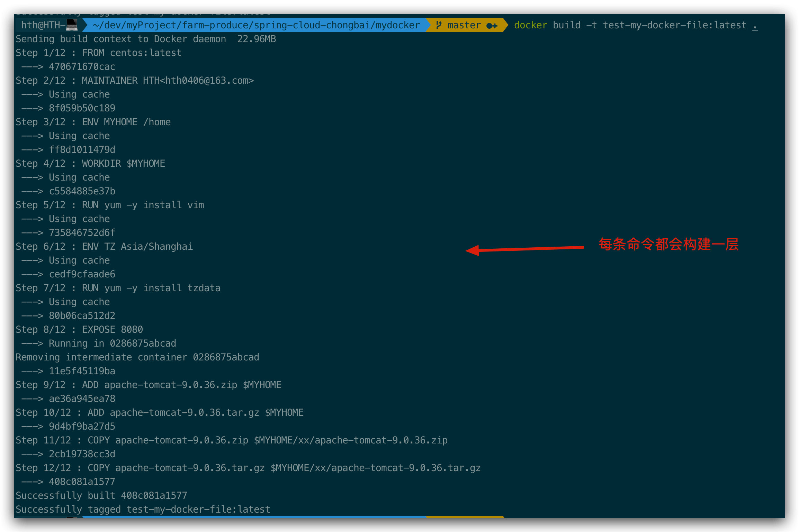This screenshot has width=799, height=532.
Task: Click layer ID 9d4bf9ba27d5
Action: pyautogui.click(x=82, y=426)
